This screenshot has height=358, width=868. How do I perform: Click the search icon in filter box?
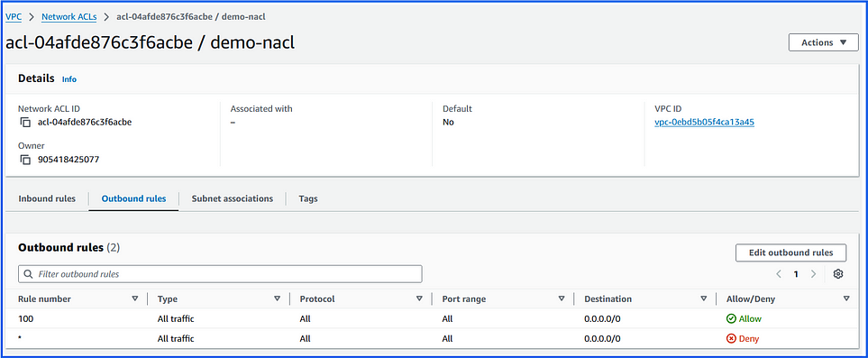tap(29, 274)
